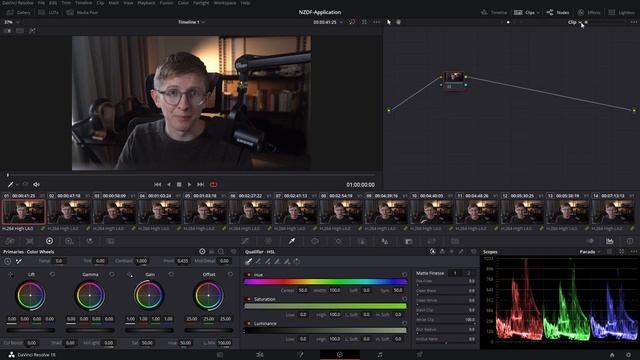Reset the Lift color wheel

pos(52,274)
